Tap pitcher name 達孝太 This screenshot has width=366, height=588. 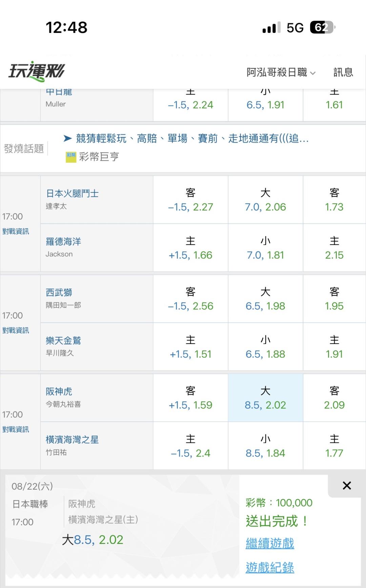[56, 206]
